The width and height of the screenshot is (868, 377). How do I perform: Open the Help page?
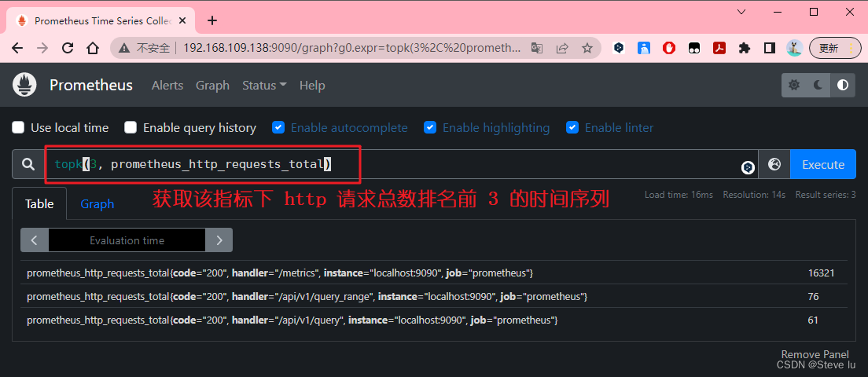312,85
